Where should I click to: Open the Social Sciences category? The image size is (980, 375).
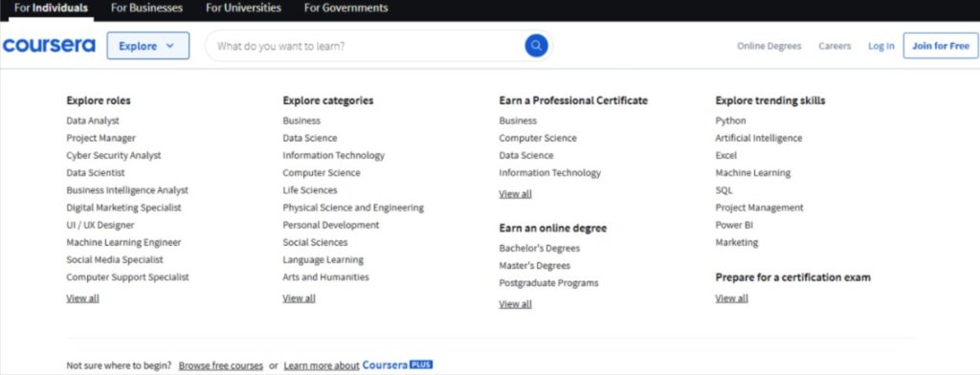coord(315,242)
